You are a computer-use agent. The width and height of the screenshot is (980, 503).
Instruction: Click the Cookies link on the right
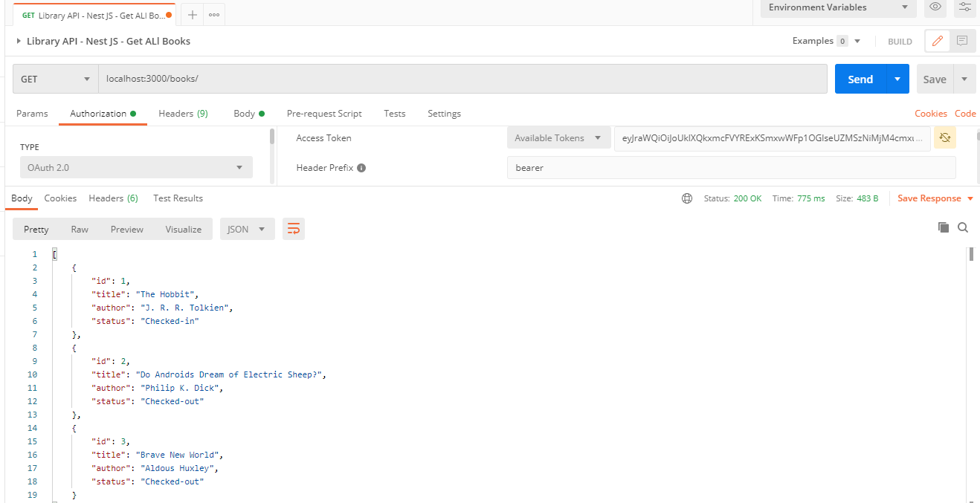point(930,114)
